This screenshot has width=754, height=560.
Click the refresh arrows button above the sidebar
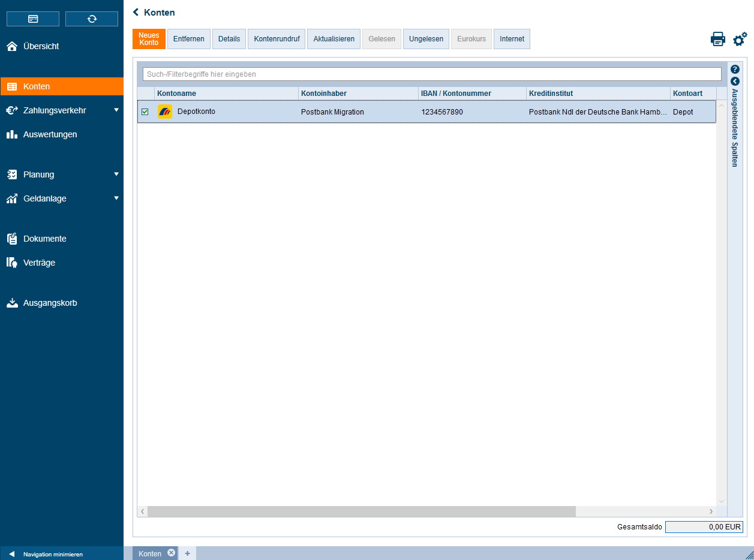pos(92,19)
